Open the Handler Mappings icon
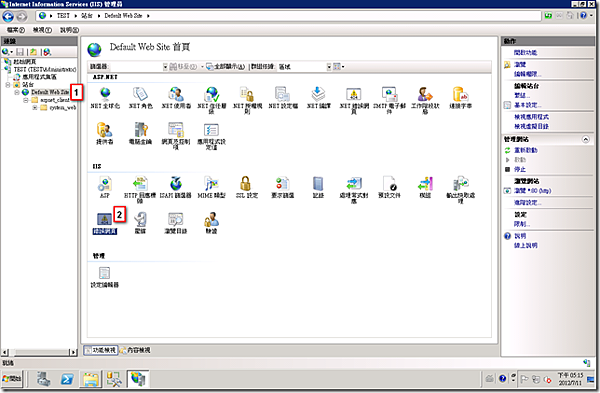The height and width of the screenshot is (393, 600). (354, 184)
